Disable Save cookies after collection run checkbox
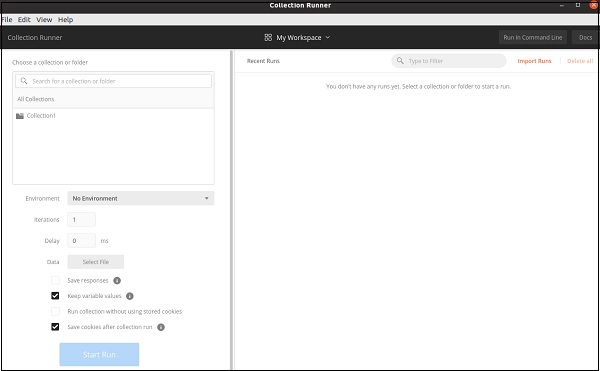Image resolution: width=600 pixels, height=371 pixels. [x=55, y=327]
